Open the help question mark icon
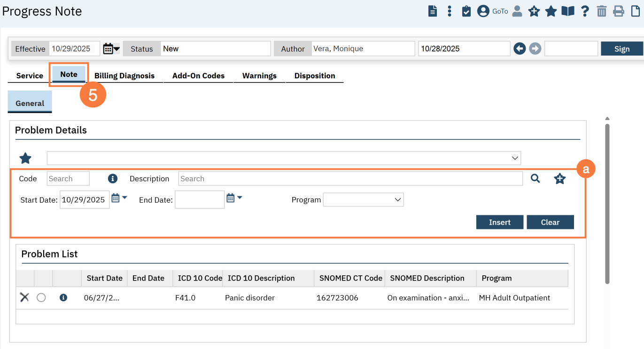 click(x=585, y=11)
